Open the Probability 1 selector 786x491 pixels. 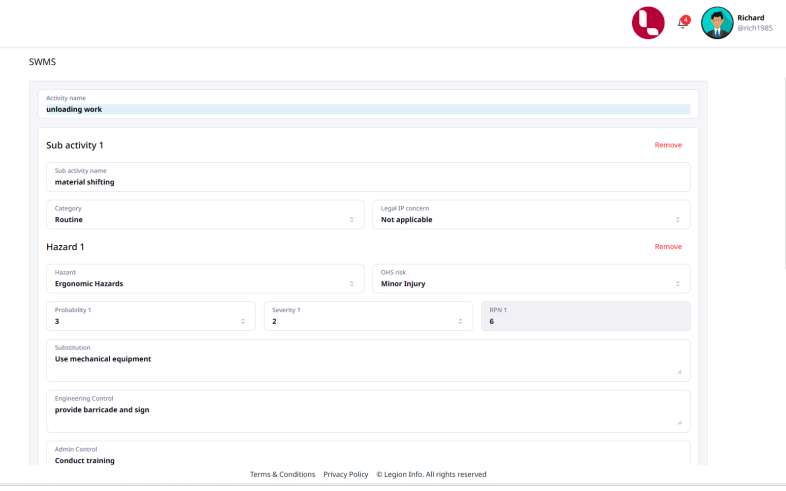[x=150, y=317]
